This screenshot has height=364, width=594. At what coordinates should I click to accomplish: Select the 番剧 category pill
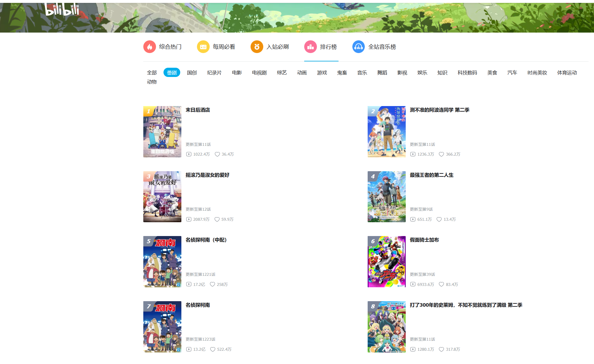(172, 73)
